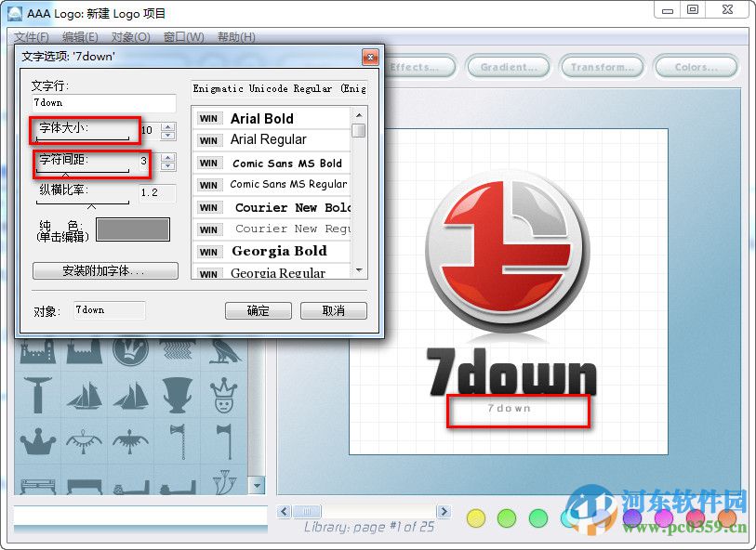
Task: Select the solid crown shape
Action: [x=37, y=441]
